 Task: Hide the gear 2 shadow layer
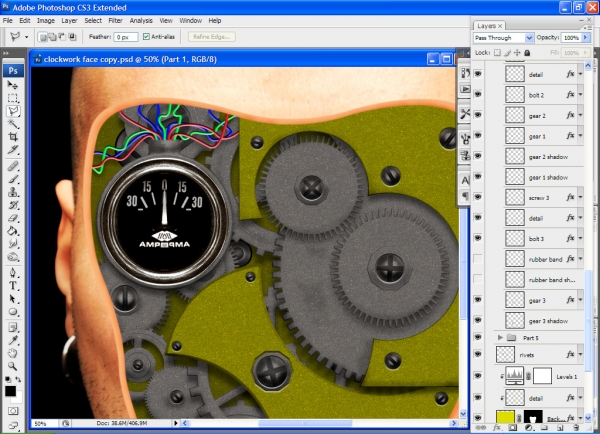pyautogui.click(x=478, y=157)
